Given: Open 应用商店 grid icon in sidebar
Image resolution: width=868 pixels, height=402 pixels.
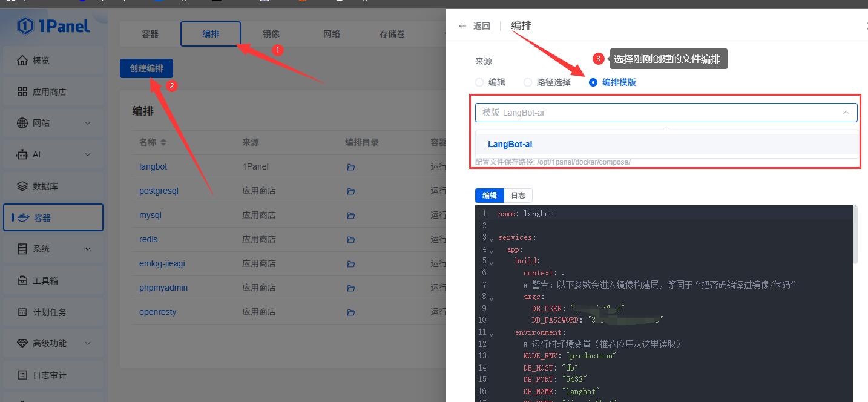Looking at the screenshot, I should [x=22, y=92].
